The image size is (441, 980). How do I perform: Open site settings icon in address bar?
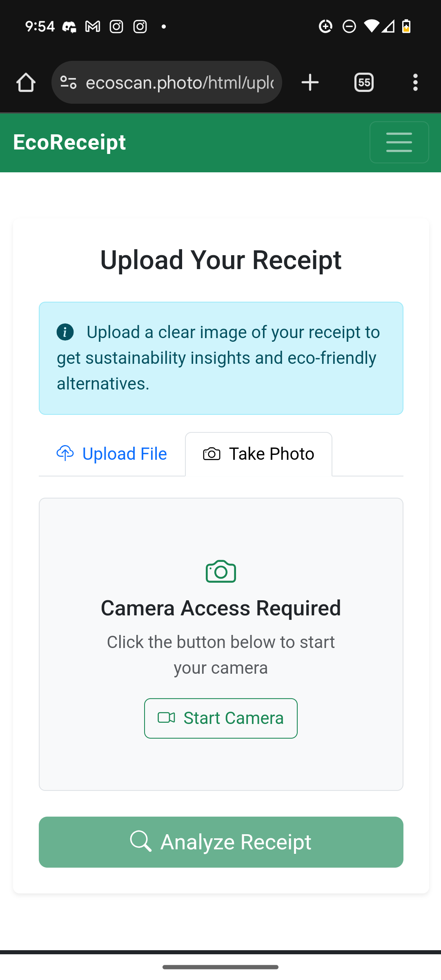coord(69,82)
